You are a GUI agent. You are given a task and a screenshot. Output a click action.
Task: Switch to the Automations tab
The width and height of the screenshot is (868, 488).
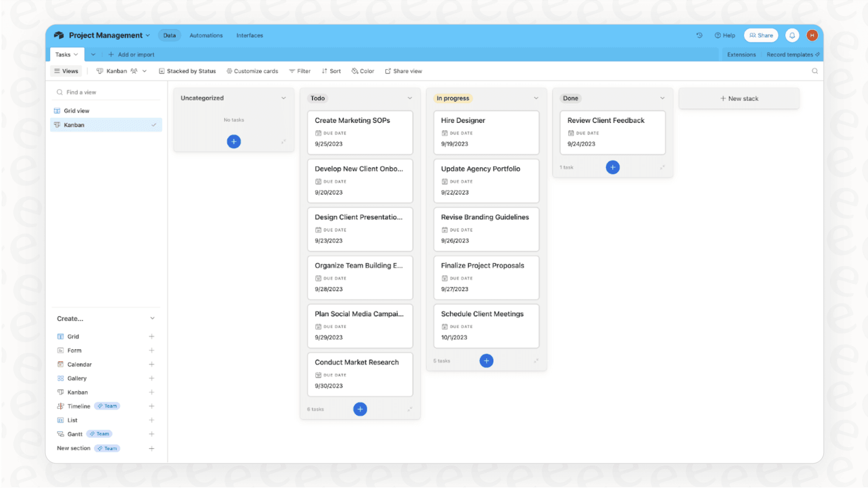click(x=206, y=35)
